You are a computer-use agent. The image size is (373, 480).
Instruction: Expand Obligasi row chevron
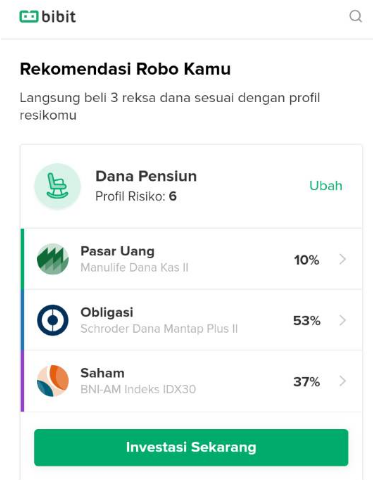(x=342, y=320)
